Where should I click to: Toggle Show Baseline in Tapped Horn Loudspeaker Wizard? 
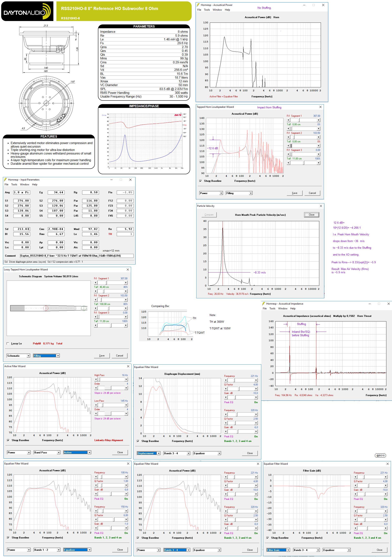pyautogui.click(x=200, y=181)
